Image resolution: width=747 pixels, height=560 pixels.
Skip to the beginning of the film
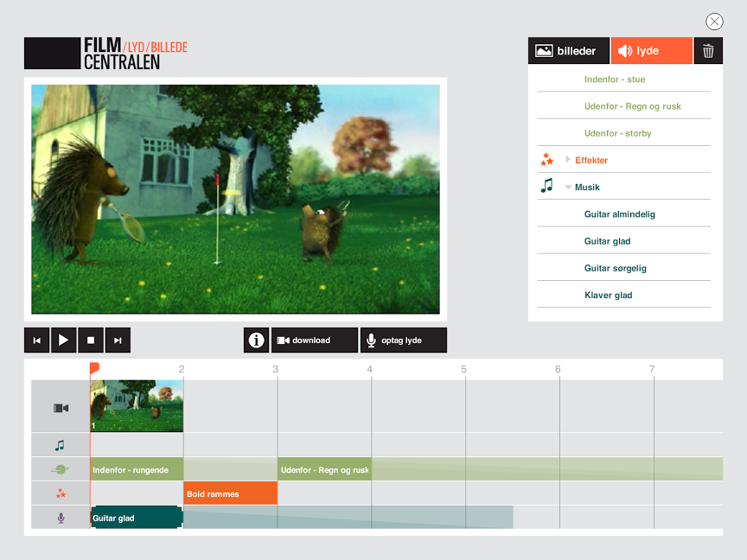click(x=36, y=340)
